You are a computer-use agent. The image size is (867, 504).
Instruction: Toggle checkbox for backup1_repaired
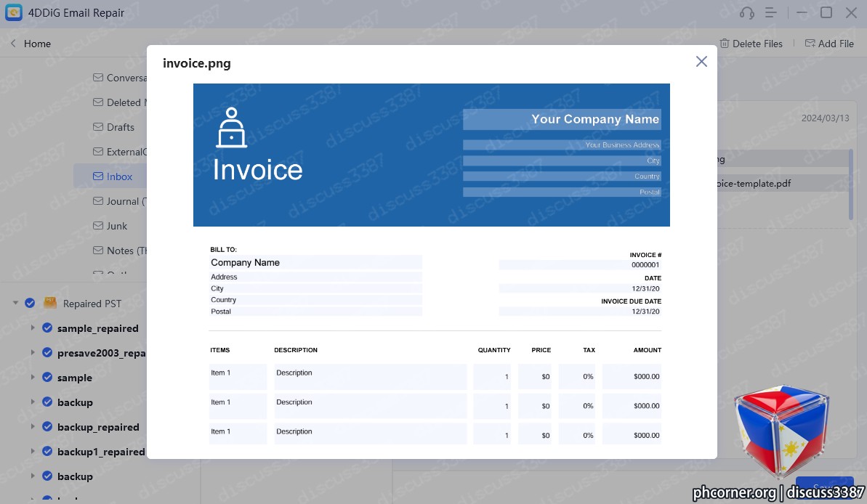point(47,451)
